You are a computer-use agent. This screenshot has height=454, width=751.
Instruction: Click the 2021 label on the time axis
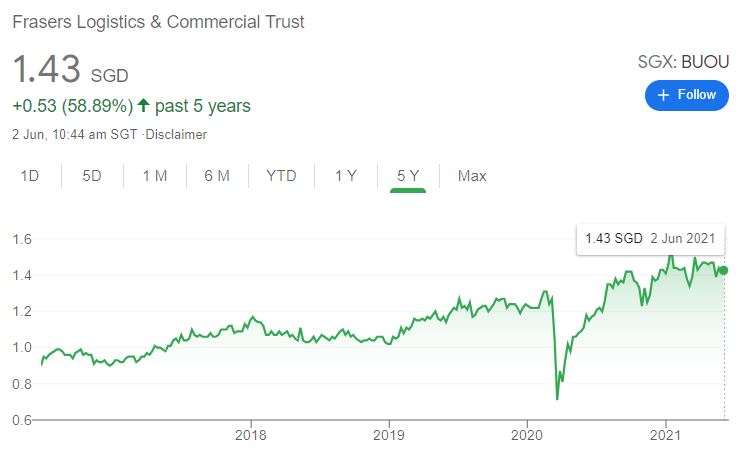coord(666,435)
